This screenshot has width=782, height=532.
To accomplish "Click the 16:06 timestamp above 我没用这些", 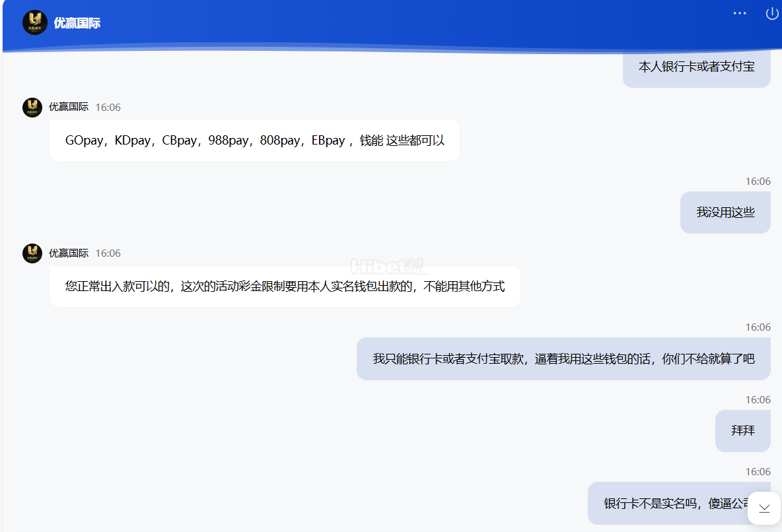I will click(758, 182).
